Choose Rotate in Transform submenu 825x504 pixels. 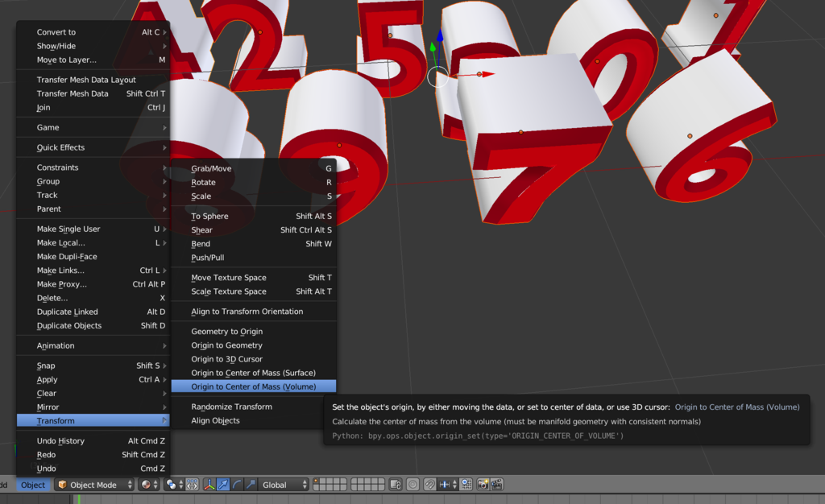(254, 183)
